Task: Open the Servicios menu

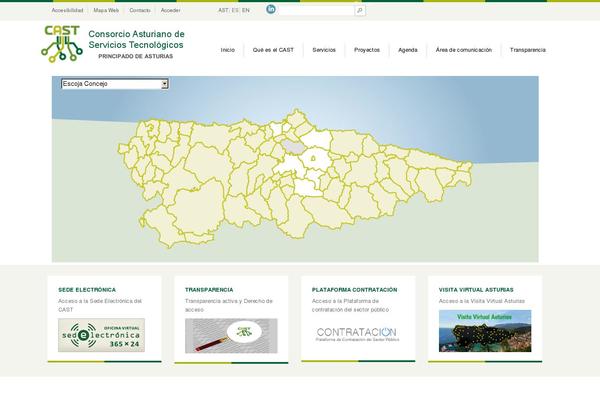Action: pos(324,50)
